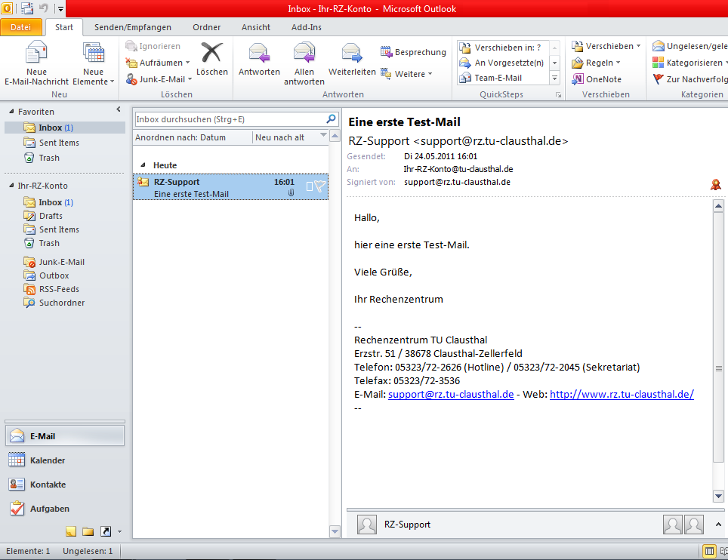
Task: Forward message with Weiterleiten icon
Action: coord(352,53)
